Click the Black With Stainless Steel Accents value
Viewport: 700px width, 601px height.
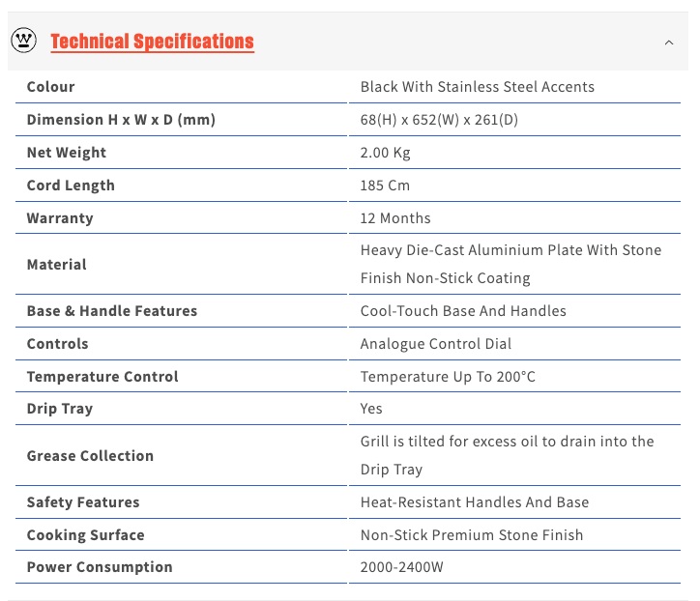click(x=477, y=87)
